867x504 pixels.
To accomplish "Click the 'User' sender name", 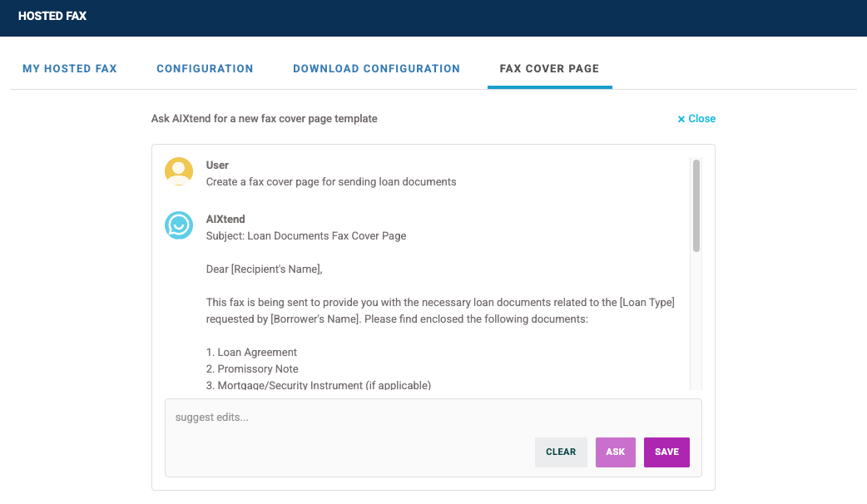I will pyautogui.click(x=217, y=166).
